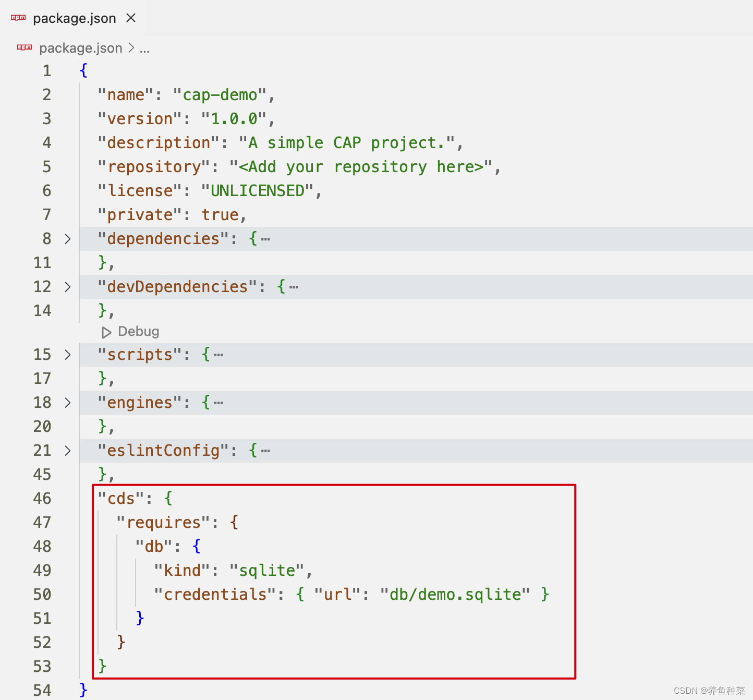Expand the folded eslintConfig block
Image resolution: width=753 pixels, height=700 pixels.
tap(67, 451)
